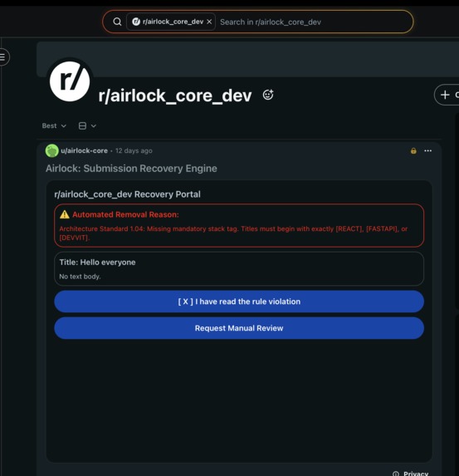
Task: Remove the r/airlock_core_dev search filter
Action: tap(209, 22)
